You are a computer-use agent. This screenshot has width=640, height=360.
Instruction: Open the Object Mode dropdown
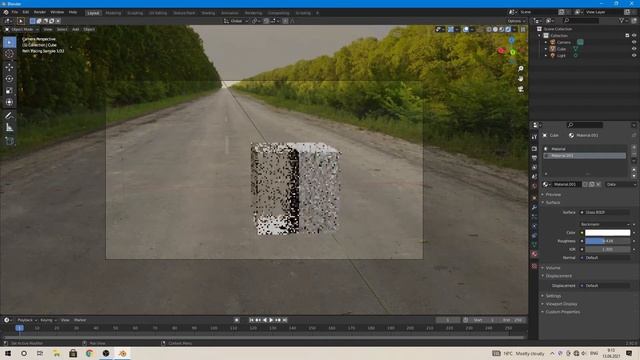(22, 29)
